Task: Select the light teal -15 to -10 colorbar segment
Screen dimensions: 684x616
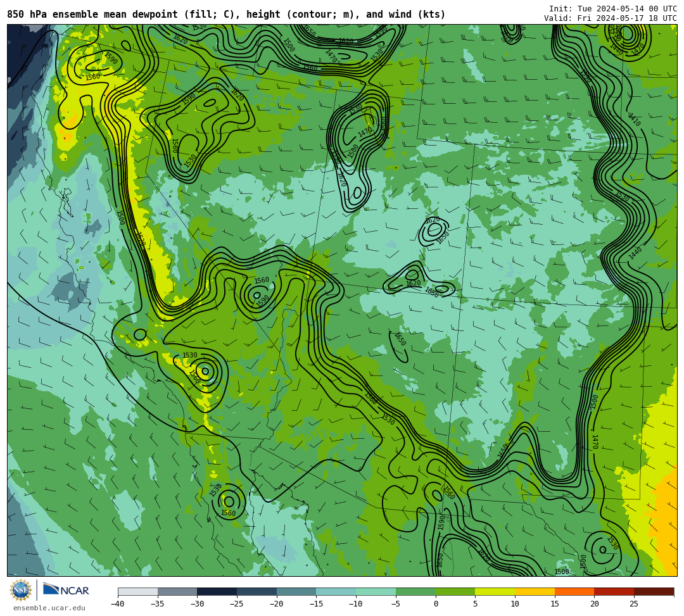Action: tap(336, 591)
